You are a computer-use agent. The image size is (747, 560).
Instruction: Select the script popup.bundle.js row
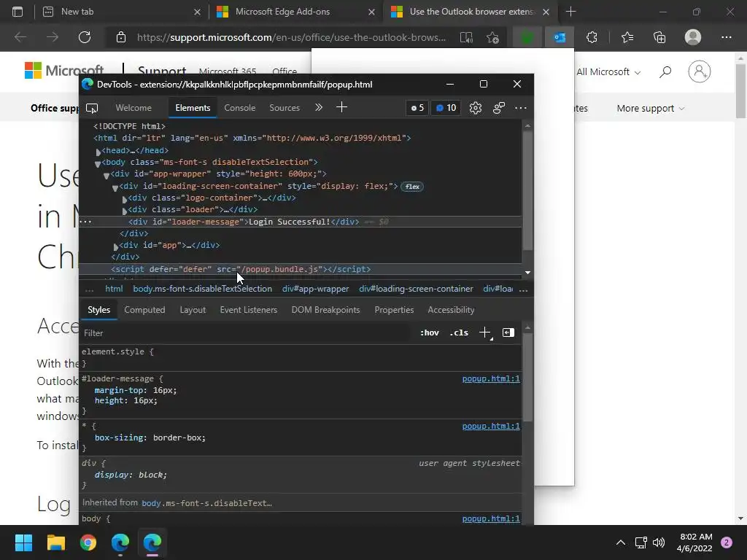300,270
